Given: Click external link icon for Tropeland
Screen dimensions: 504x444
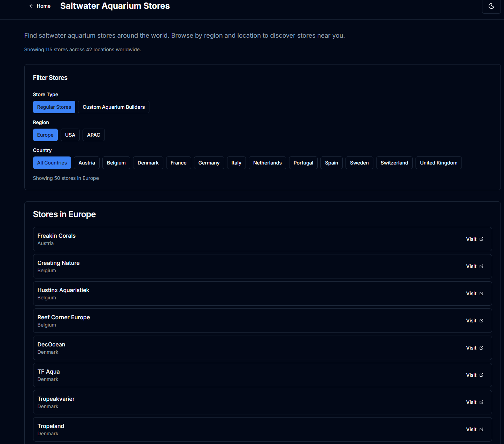Looking at the screenshot, I should tap(481, 429).
